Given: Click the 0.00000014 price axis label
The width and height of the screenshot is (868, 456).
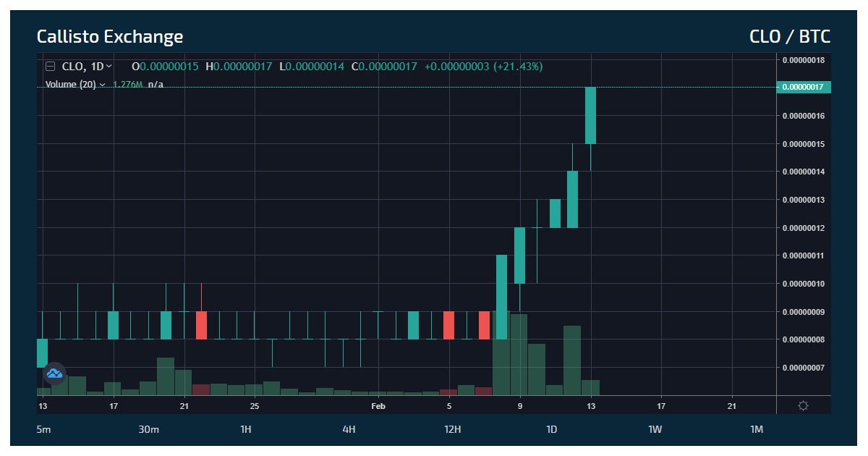Looking at the screenshot, I should click(803, 172).
